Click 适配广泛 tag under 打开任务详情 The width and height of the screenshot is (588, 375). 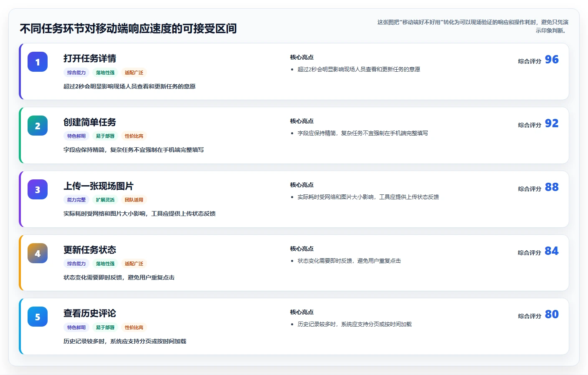click(x=134, y=73)
